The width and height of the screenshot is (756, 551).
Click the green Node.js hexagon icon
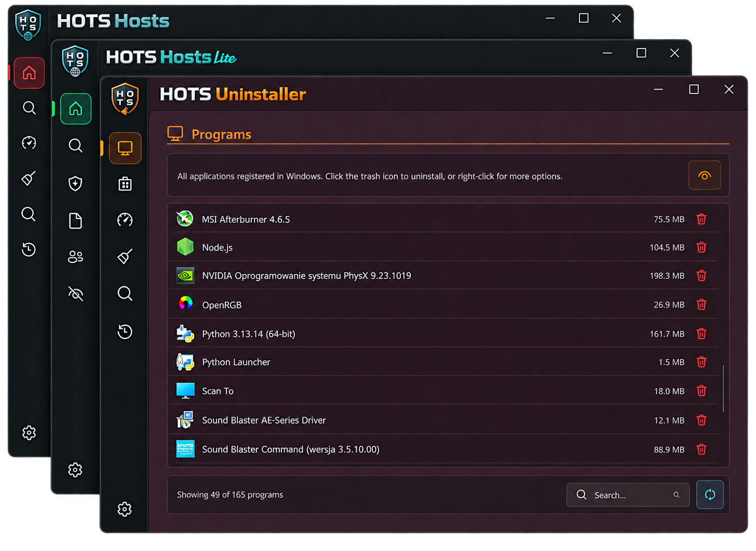coord(185,247)
